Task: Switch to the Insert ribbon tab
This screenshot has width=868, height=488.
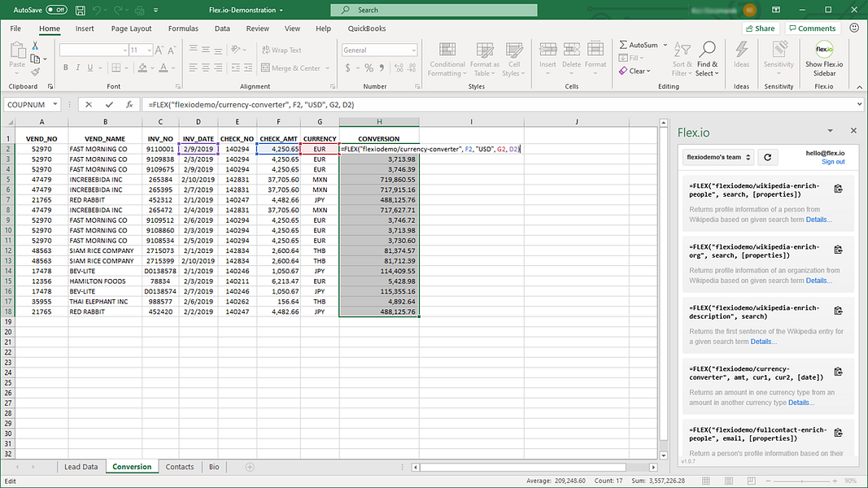Action: [x=85, y=28]
